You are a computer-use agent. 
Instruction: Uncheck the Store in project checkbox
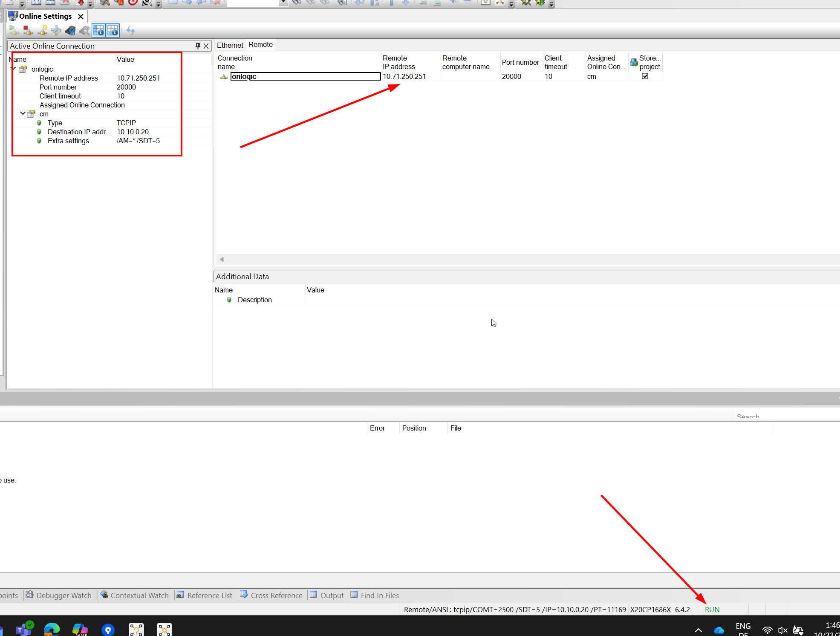(x=645, y=76)
